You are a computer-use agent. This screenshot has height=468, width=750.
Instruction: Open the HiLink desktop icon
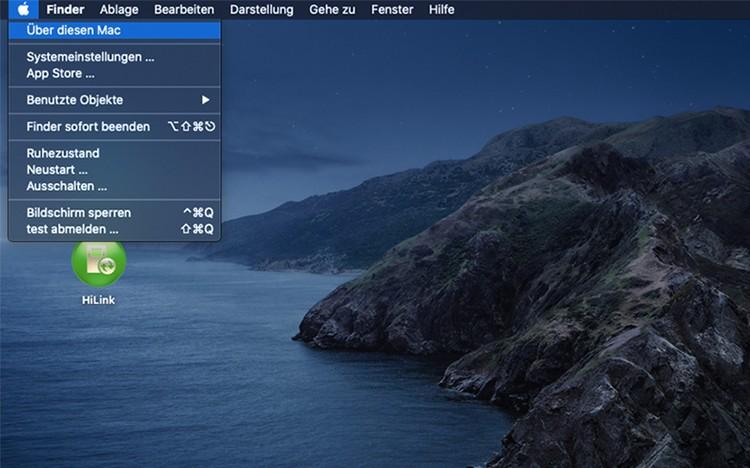[99, 265]
